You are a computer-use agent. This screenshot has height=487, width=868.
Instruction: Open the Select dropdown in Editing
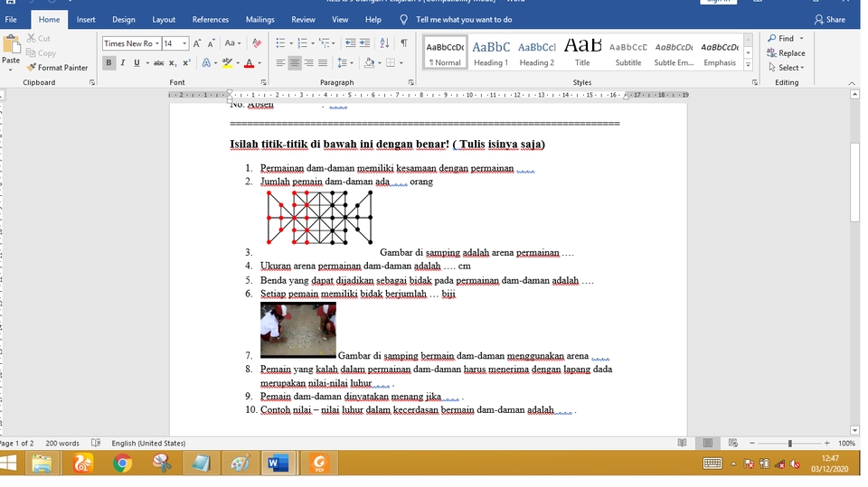pos(787,68)
